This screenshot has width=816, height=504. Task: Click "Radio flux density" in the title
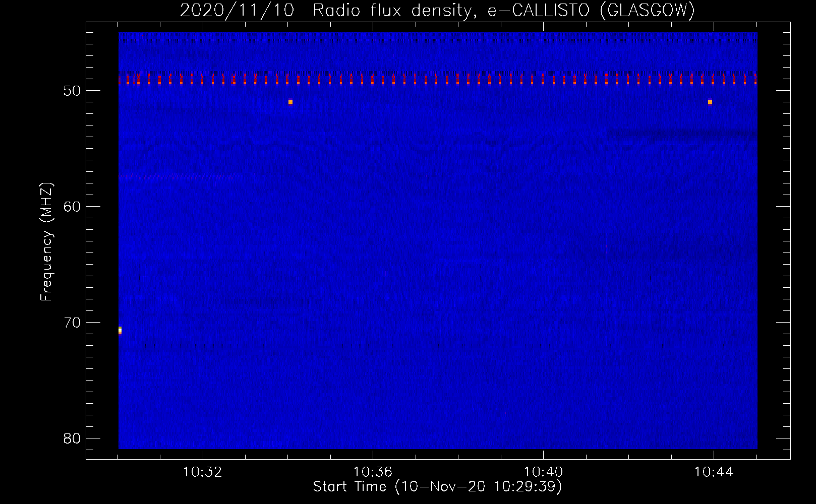(394, 10)
